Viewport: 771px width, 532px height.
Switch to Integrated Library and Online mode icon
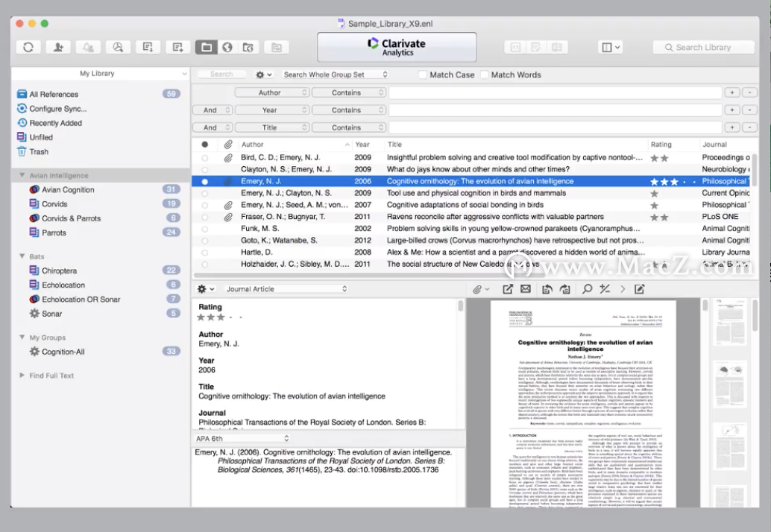tap(248, 47)
